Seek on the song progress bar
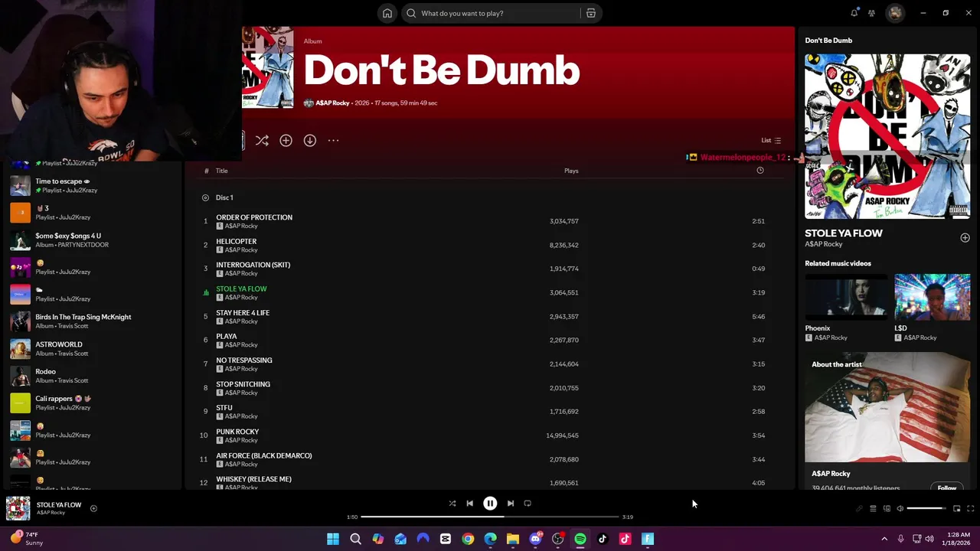Image resolution: width=980 pixels, height=551 pixels. [490, 517]
